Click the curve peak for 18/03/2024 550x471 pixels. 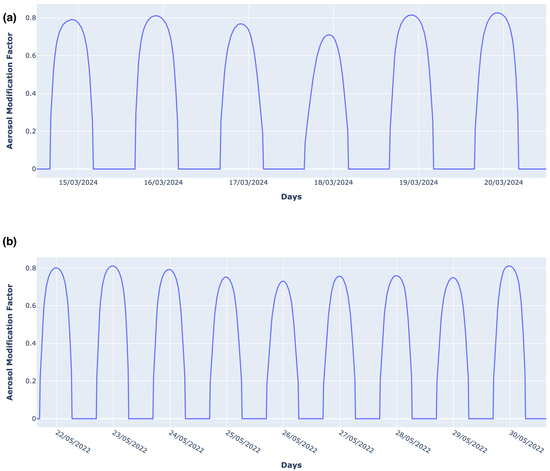pyautogui.click(x=329, y=35)
